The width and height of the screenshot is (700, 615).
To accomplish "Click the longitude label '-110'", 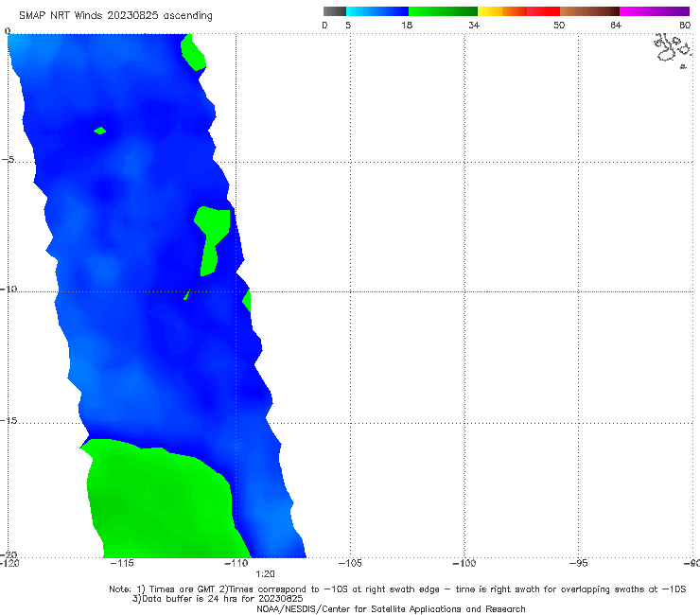I will coord(236,563).
